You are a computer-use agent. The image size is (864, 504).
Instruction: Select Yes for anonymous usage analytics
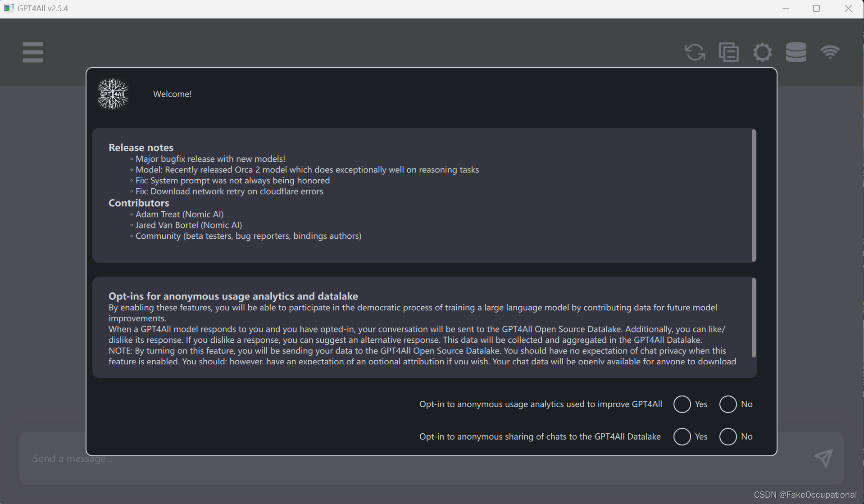pyautogui.click(x=682, y=404)
